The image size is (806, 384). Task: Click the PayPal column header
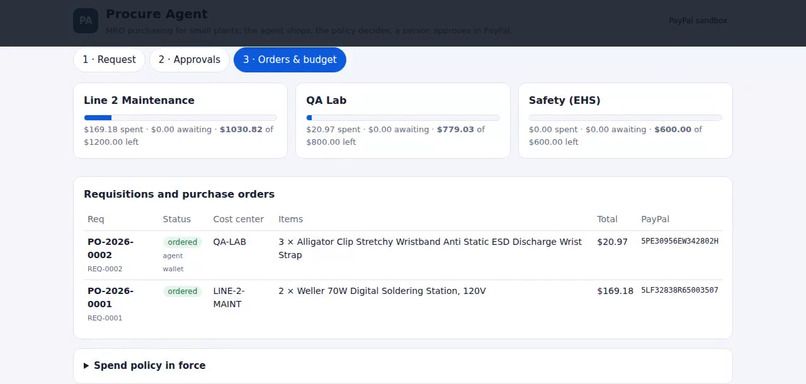(x=655, y=219)
